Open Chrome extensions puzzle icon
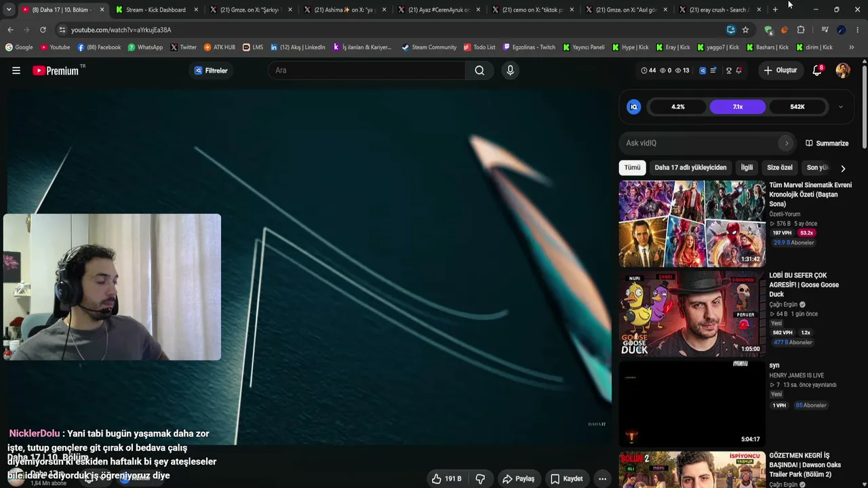Screen dimensions: 868x488 point(801,30)
